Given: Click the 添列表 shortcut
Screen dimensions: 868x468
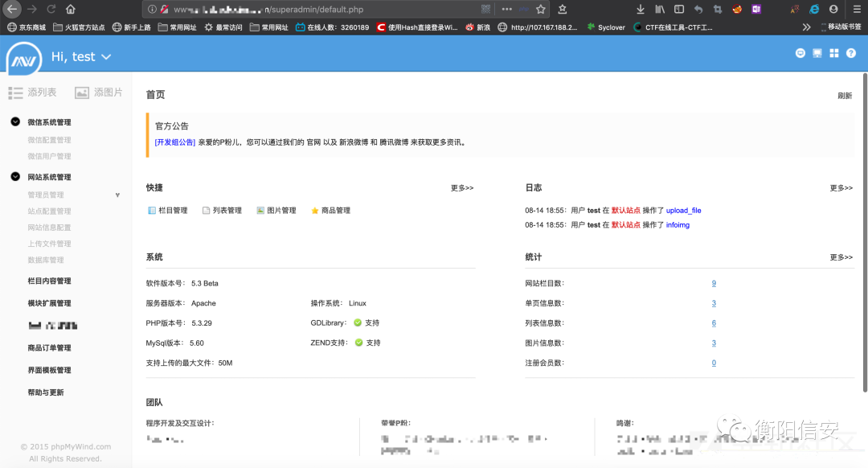Looking at the screenshot, I should click(x=32, y=92).
